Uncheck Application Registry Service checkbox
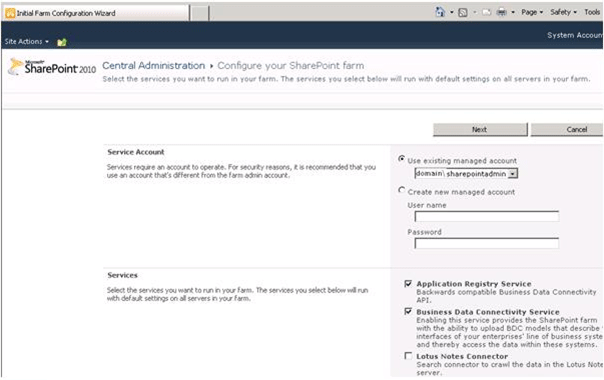The image size is (604, 380). click(408, 284)
